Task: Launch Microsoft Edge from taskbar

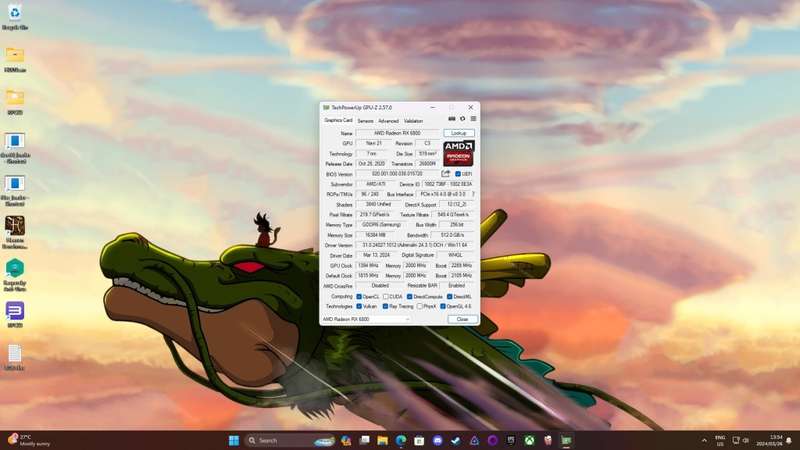Action: click(x=401, y=440)
